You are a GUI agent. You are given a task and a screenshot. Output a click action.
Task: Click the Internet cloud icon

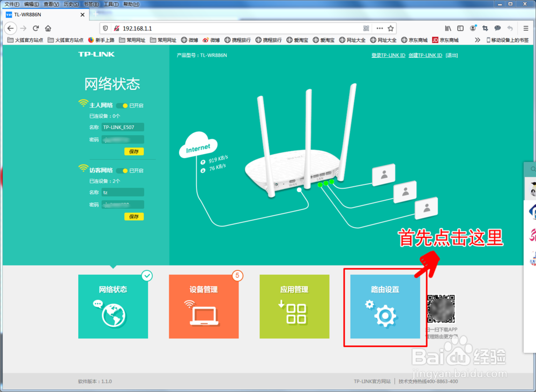click(x=198, y=145)
